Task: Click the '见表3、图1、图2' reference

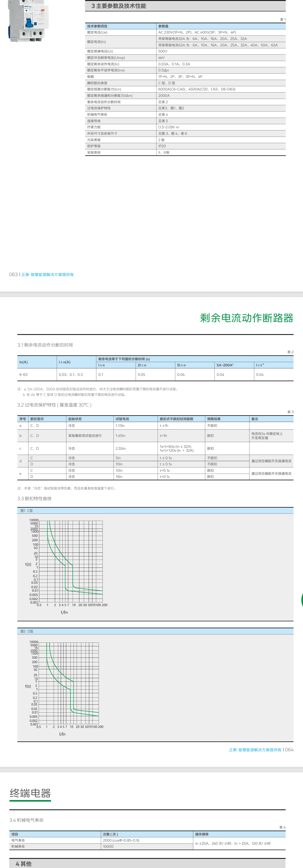Action: tap(171, 108)
